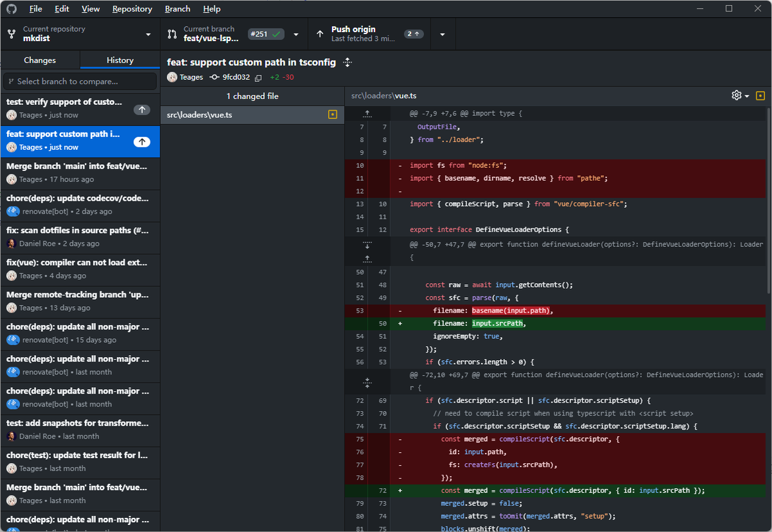Open the Branch menu
The image size is (772, 532).
pyautogui.click(x=177, y=8)
